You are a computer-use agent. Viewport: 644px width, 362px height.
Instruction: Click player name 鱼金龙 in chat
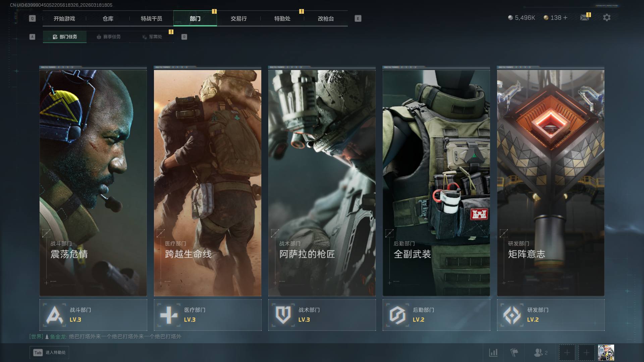(58, 337)
